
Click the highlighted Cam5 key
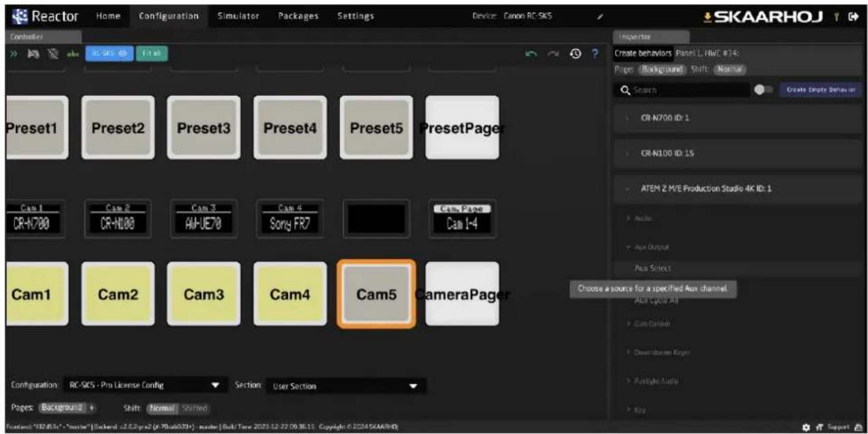376,294
